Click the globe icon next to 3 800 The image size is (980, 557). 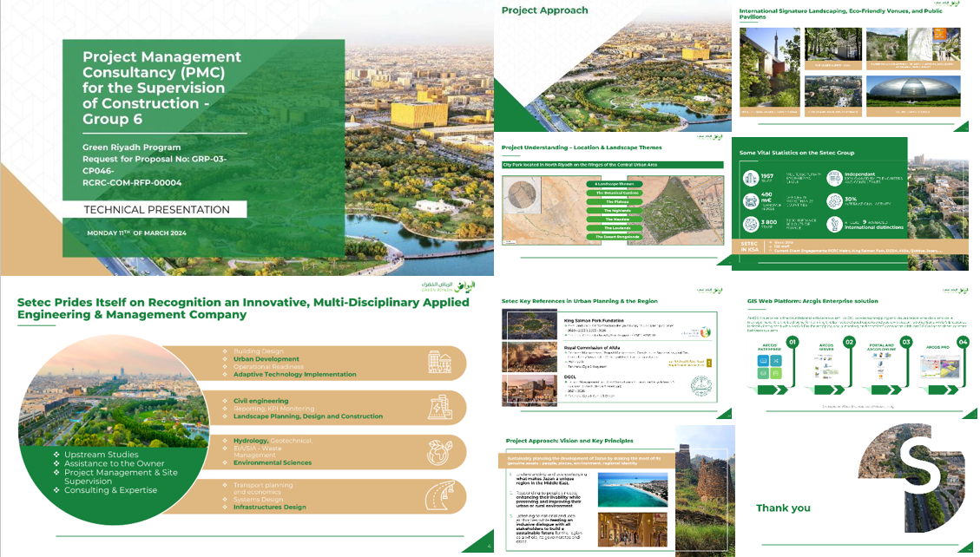pyautogui.click(x=750, y=224)
